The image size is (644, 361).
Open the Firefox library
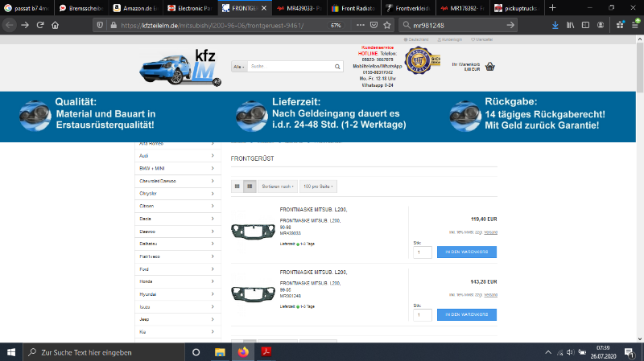570,26
